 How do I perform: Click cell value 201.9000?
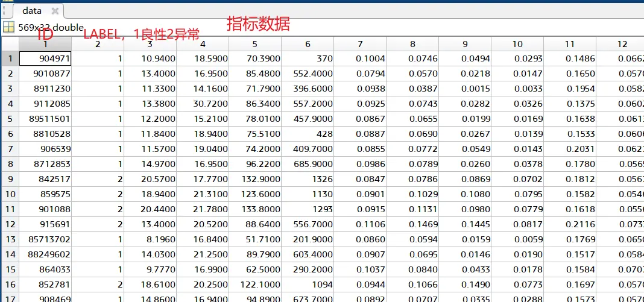(308, 239)
